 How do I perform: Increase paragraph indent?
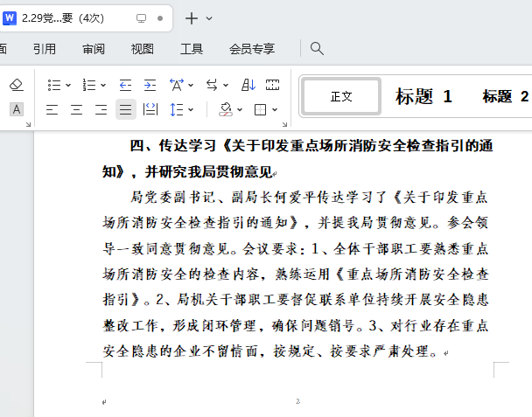click(x=150, y=85)
